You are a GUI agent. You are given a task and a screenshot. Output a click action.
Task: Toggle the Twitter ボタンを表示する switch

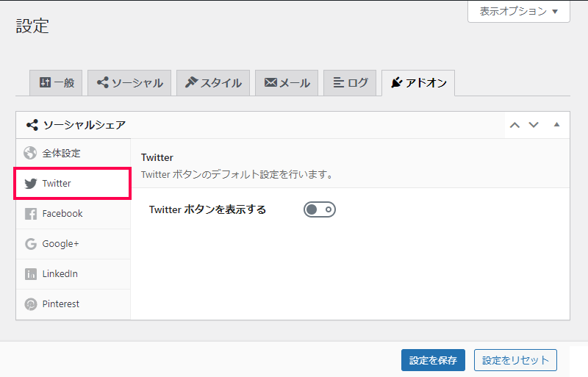320,209
